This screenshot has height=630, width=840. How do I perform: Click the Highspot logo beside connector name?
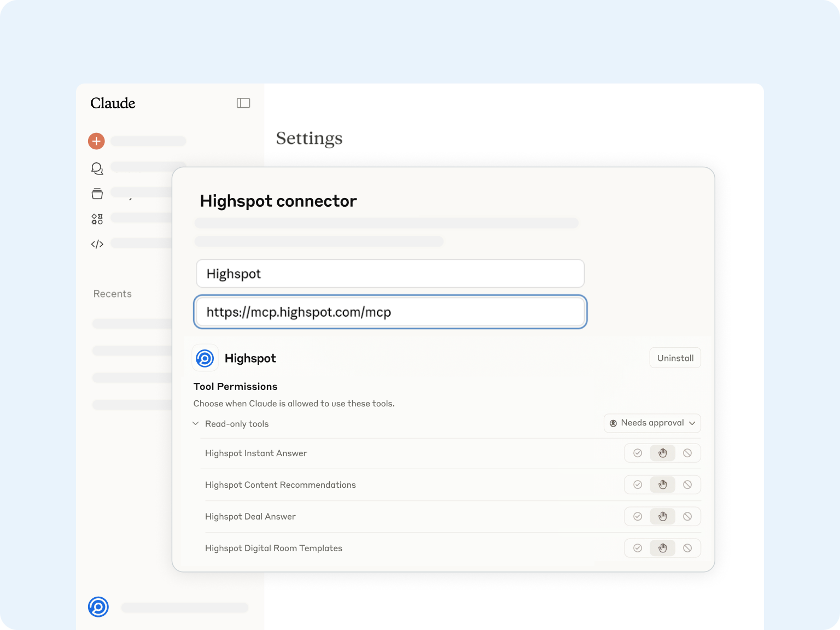pos(205,358)
